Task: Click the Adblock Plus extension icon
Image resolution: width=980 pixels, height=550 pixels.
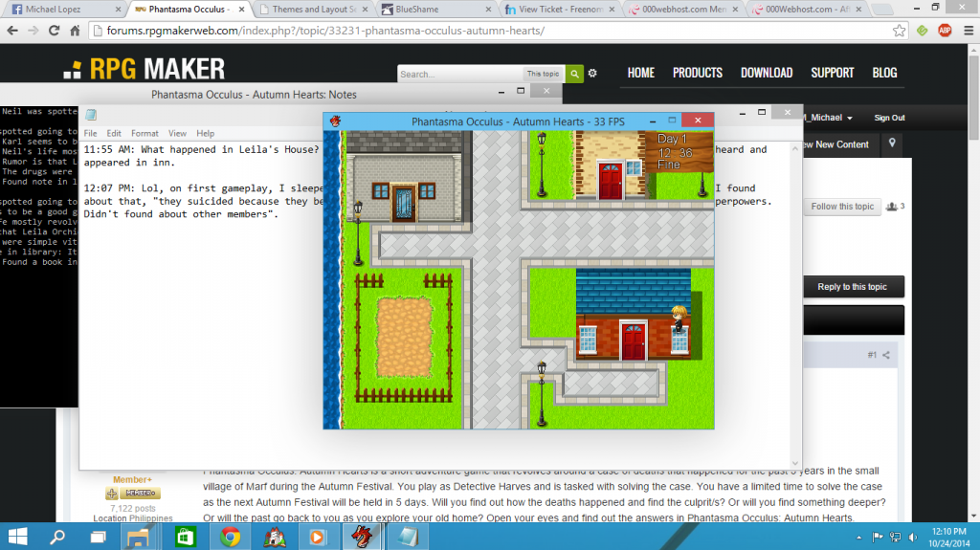Action: click(943, 31)
